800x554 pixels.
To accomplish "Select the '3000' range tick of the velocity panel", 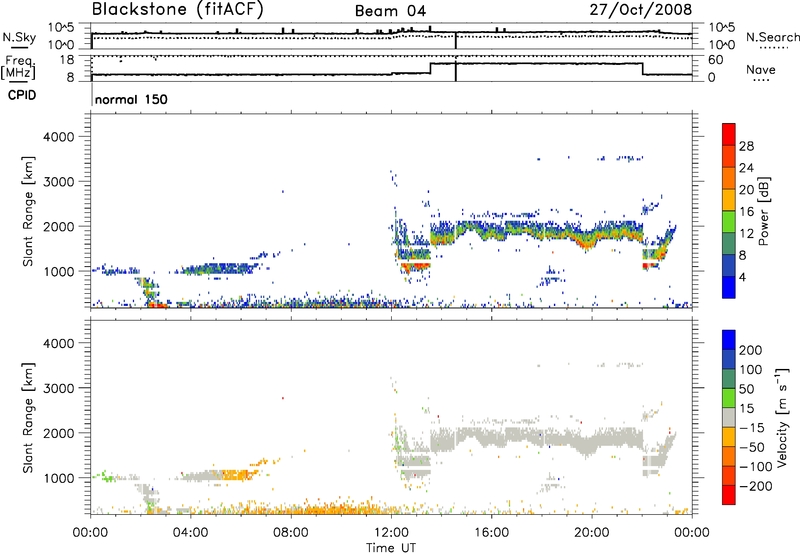I will coord(59,388).
